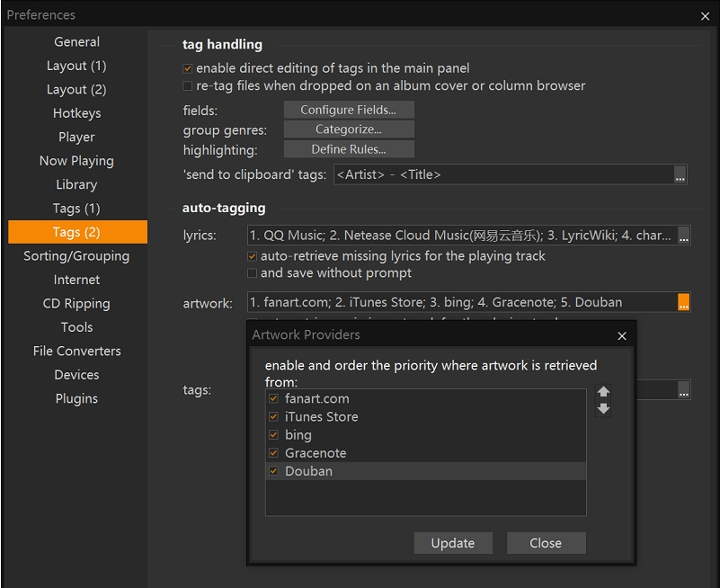Screen dimensions: 720x588
Task: Click the 'send to clipboard' tags field
Action: point(503,174)
